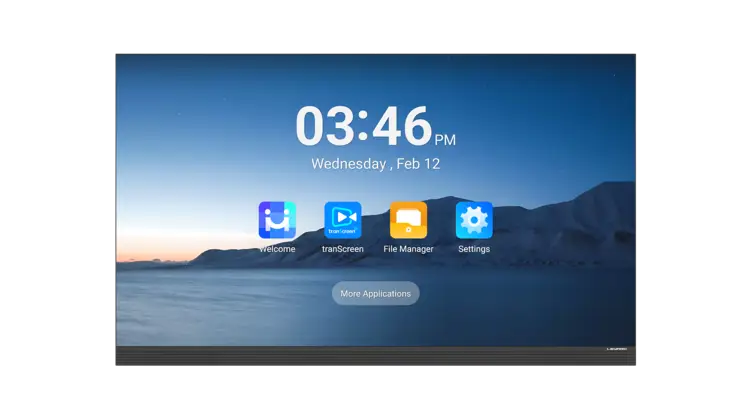This screenshot has width=746, height=418.
Task: Select the "tranScreen" label under its icon
Action: pyautogui.click(x=343, y=249)
